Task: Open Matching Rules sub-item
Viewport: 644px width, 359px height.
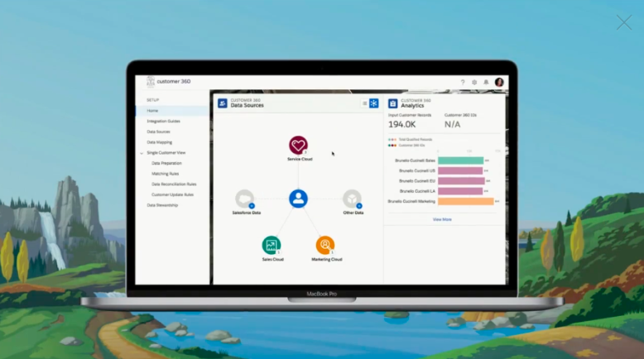Action: click(165, 174)
